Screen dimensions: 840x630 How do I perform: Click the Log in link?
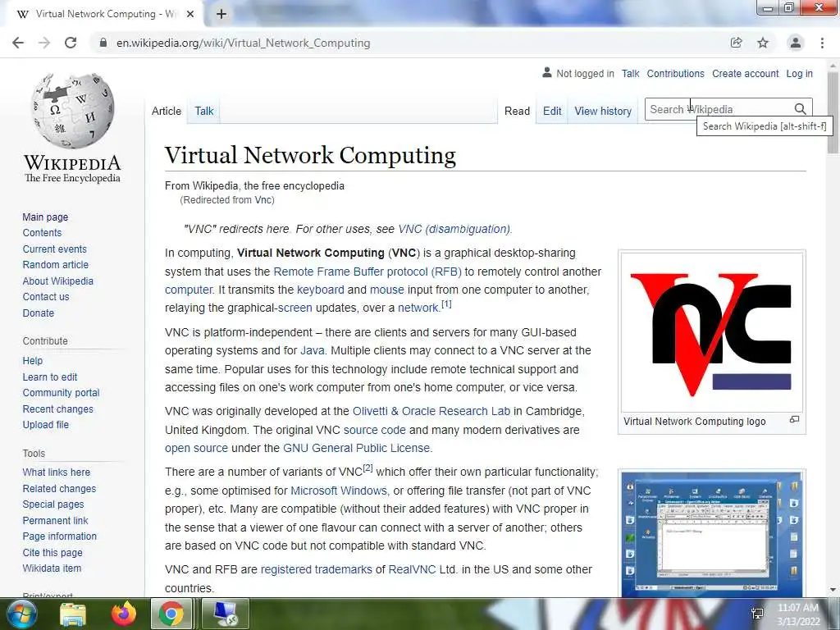click(x=799, y=74)
